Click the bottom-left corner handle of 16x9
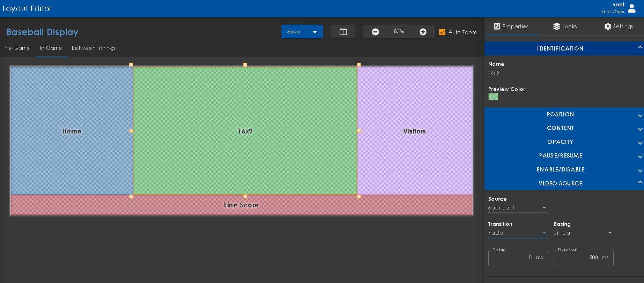Viewport: 644px width, 283px height. point(131,197)
